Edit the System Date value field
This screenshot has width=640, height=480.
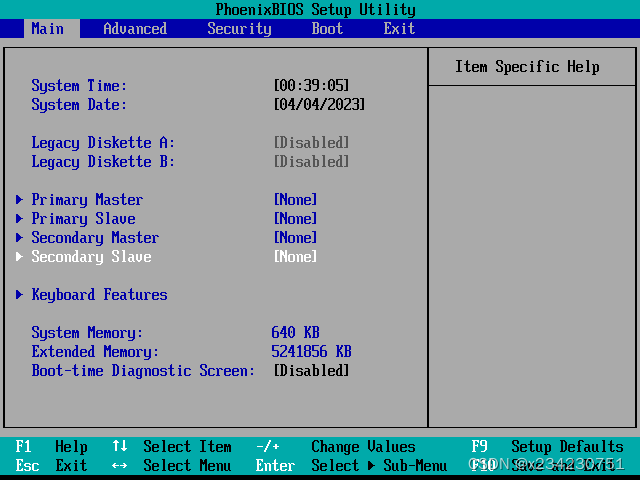click(x=319, y=104)
